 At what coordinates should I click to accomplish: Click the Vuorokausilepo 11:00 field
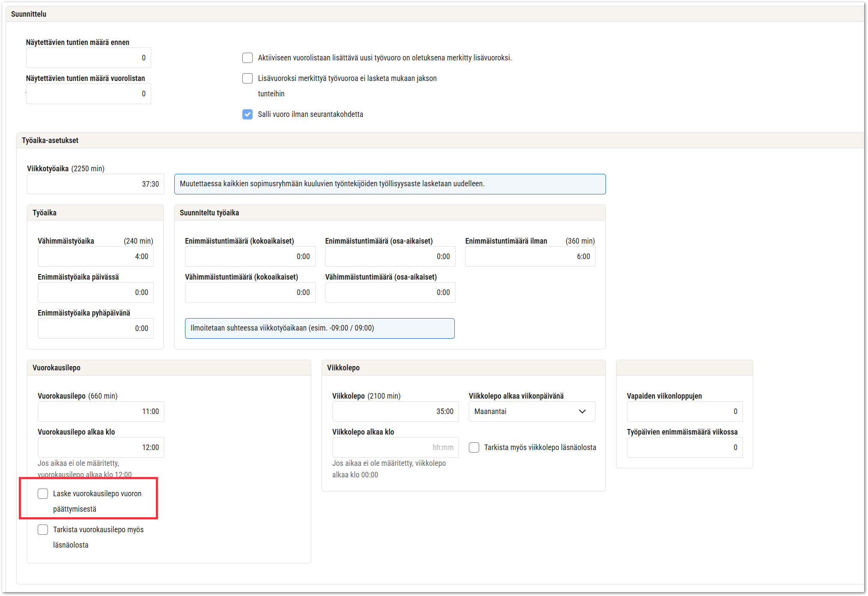[101, 411]
